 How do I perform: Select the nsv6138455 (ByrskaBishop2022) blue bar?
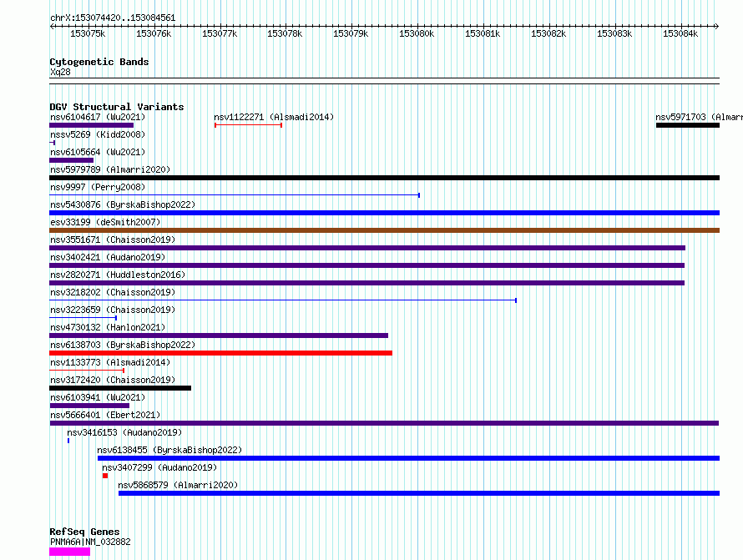click(x=408, y=458)
